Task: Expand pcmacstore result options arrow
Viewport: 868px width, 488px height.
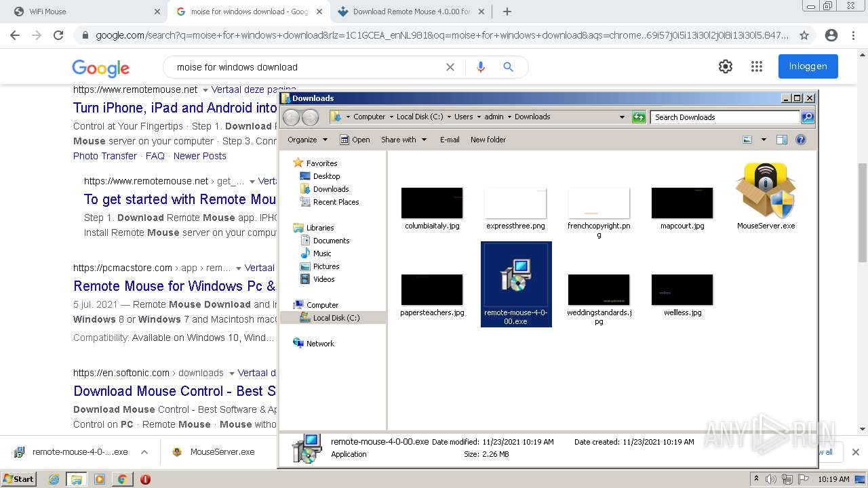Action: coord(239,268)
